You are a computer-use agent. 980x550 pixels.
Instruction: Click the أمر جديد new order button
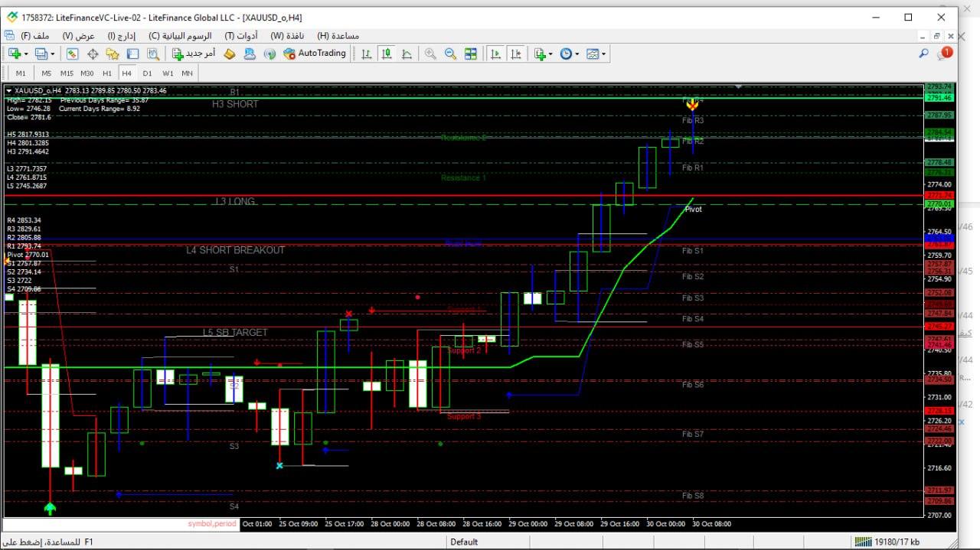pos(193,54)
